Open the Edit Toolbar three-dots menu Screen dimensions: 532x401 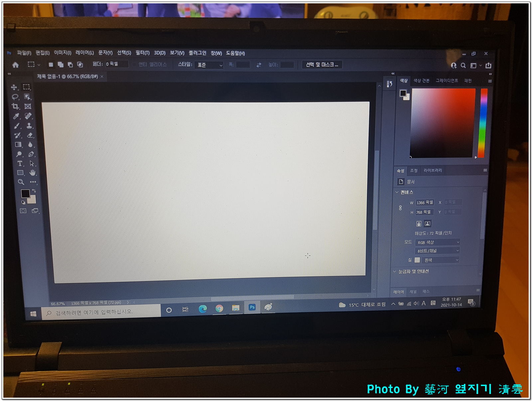33,182
